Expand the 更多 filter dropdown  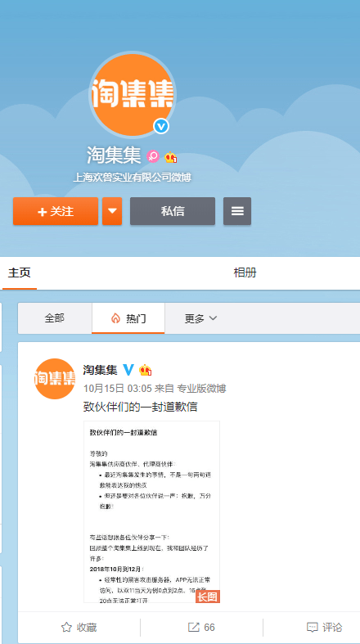click(200, 318)
